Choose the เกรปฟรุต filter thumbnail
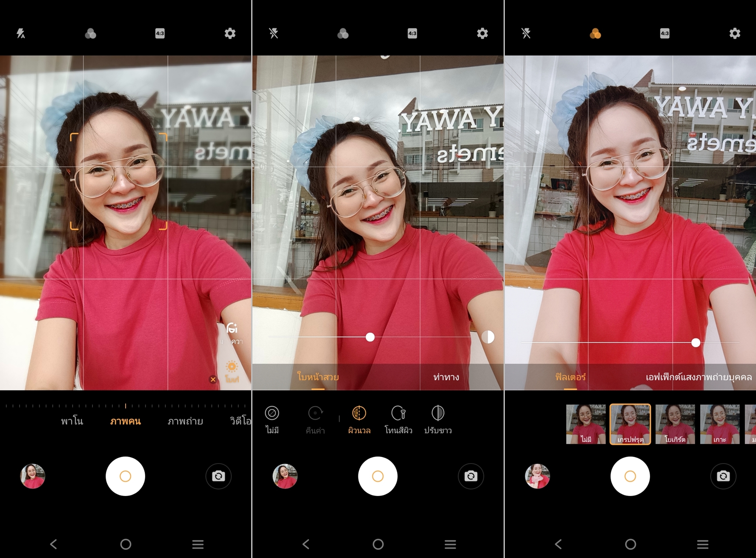Image resolution: width=756 pixels, height=558 pixels. tap(630, 424)
